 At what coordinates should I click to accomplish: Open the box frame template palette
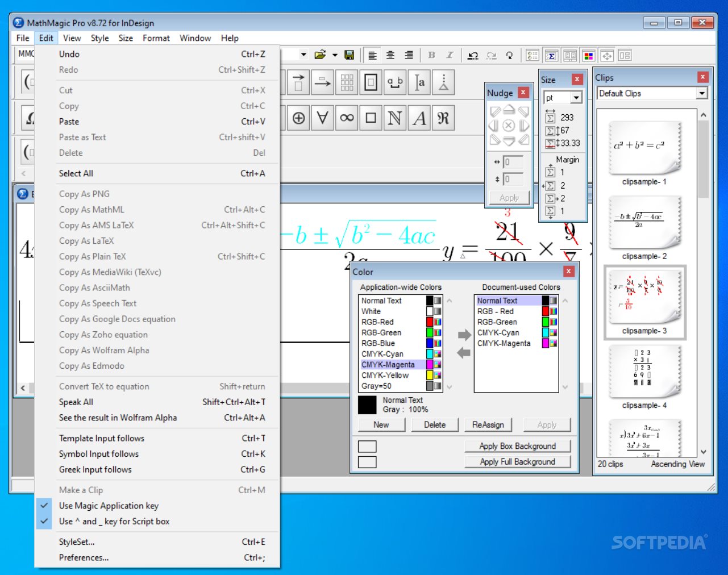(371, 82)
